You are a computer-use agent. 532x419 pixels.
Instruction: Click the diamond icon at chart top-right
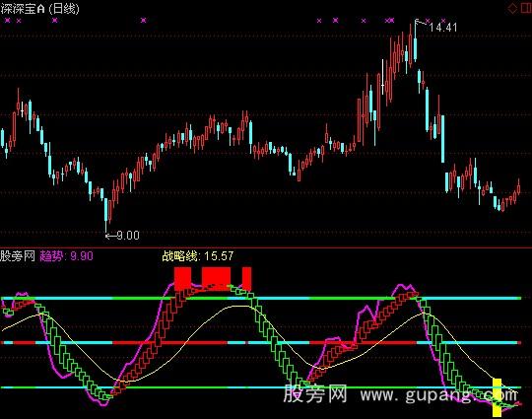point(512,9)
